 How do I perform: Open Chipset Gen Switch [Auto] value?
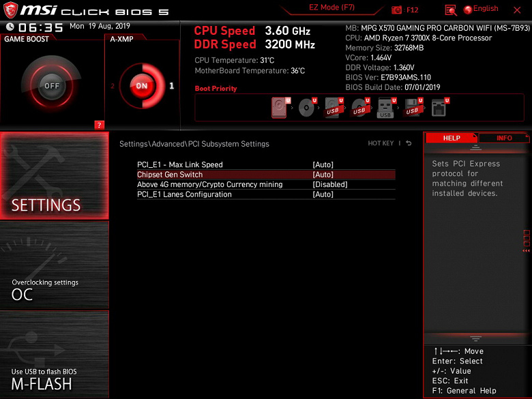(x=323, y=175)
